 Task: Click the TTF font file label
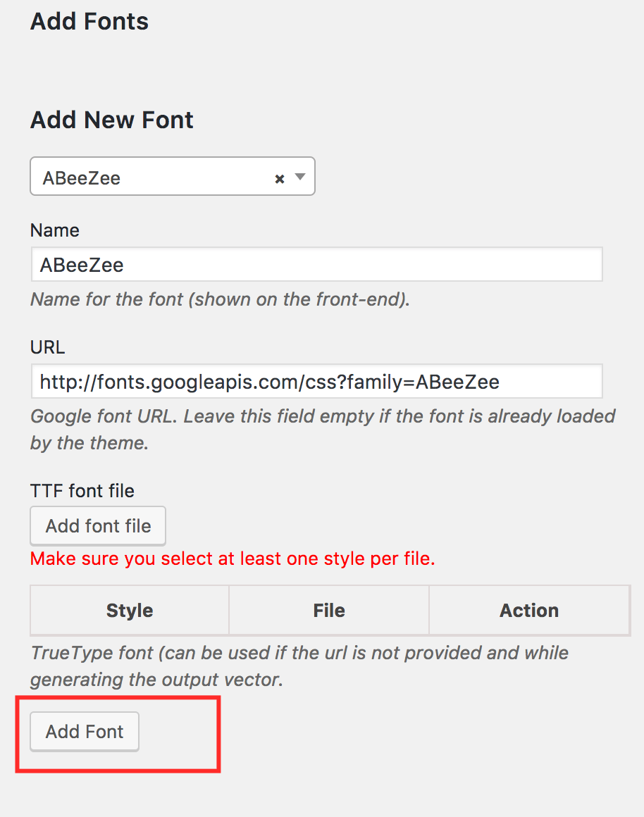82,490
